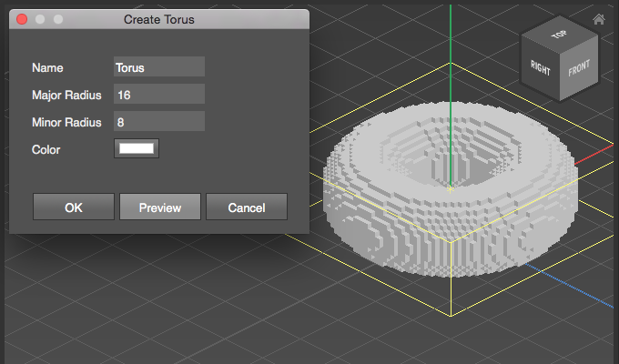Click the home view icon
619x364 pixels.
tap(598, 19)
